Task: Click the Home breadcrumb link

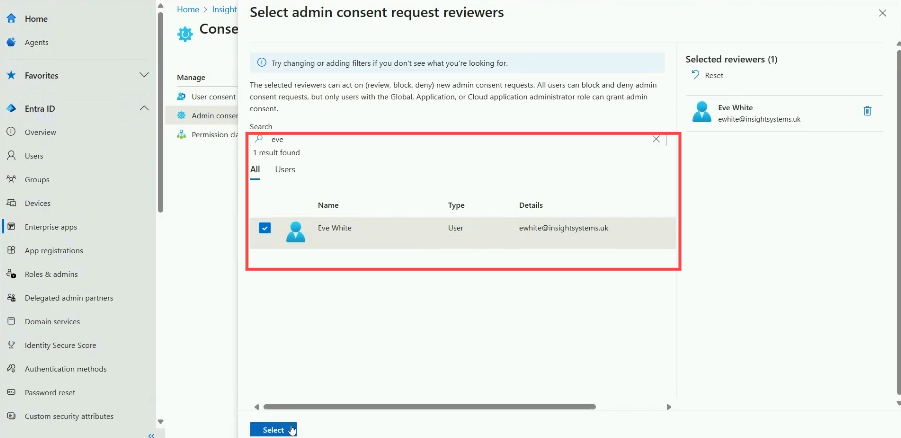Action: [x=187, y=8]
